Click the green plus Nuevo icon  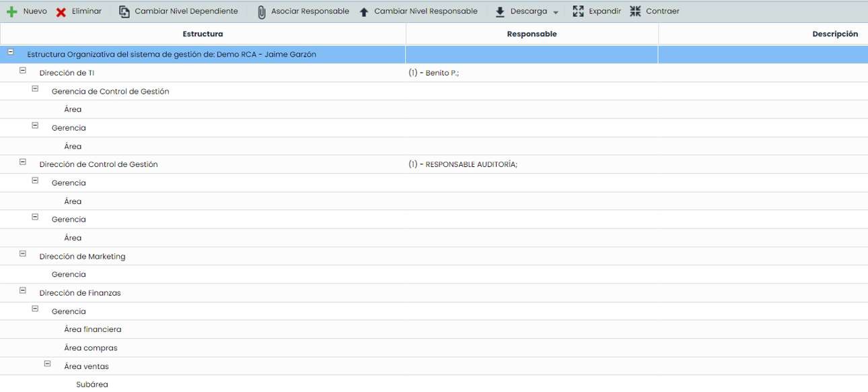coord(12,11)
